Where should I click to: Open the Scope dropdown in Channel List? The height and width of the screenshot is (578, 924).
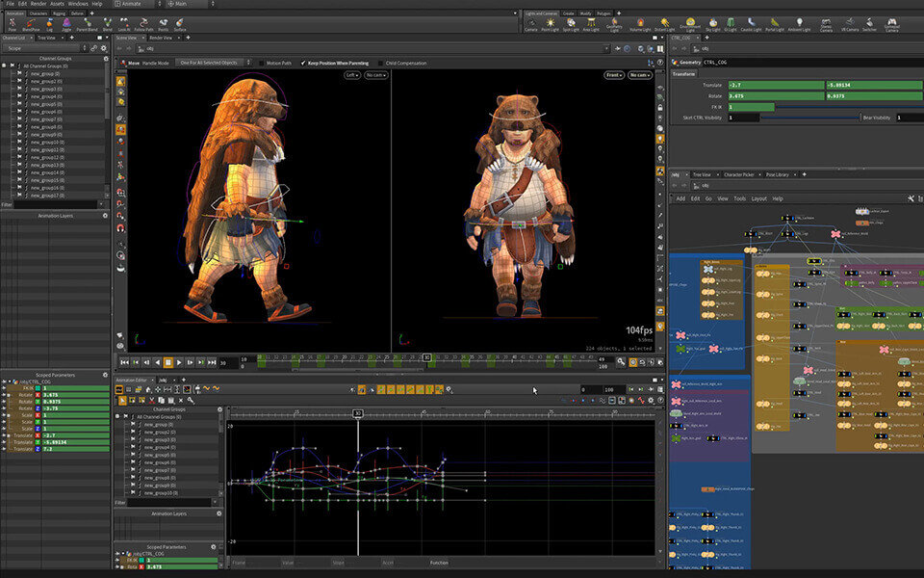45,48
